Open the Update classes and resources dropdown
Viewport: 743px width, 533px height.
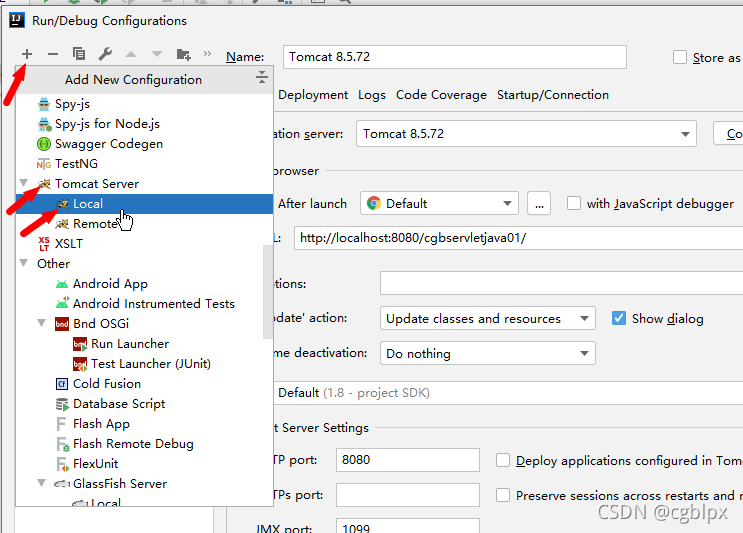(x=488, y=318)
